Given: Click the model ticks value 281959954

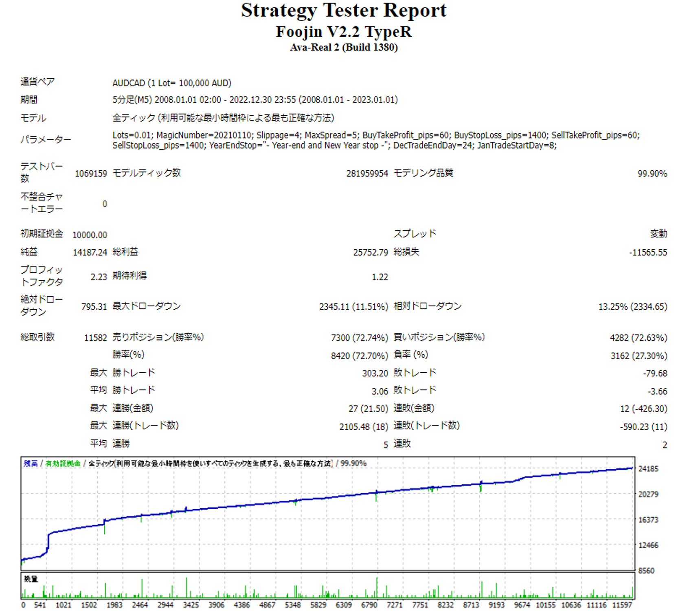Looking at the screenshot, I should click(x=367, y=174).
